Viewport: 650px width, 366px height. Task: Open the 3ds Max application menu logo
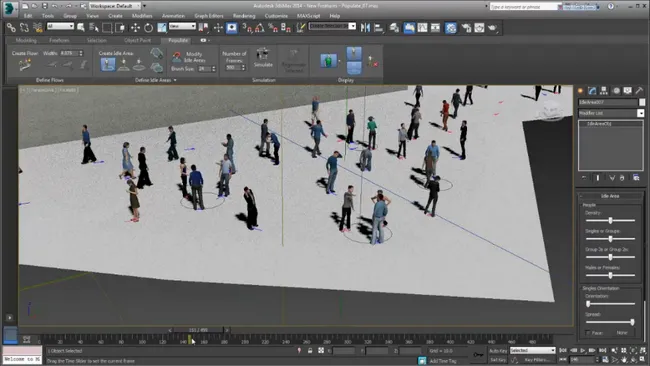(x=10, y=8)
